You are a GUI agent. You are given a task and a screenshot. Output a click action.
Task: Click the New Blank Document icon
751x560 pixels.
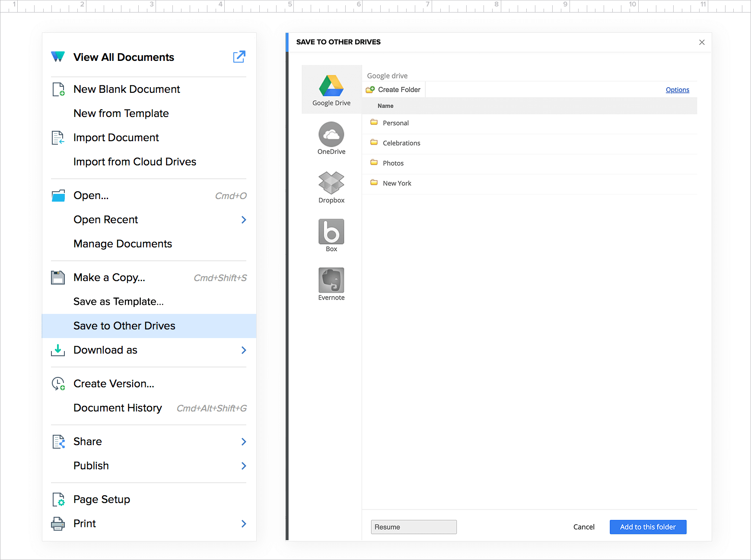pyautogui.click(x=58, y=89)
